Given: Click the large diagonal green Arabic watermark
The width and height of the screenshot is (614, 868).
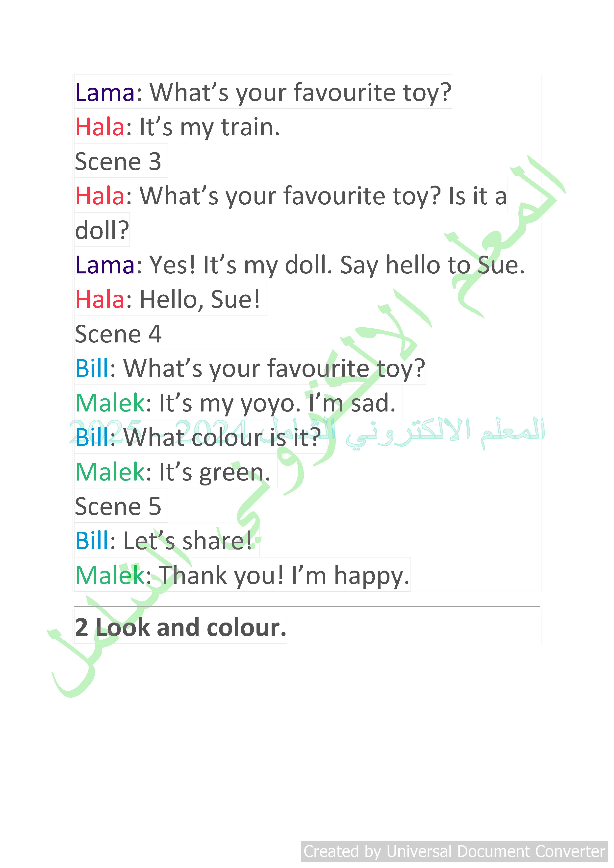Looking at the screenshot, I should pos(307,425).
